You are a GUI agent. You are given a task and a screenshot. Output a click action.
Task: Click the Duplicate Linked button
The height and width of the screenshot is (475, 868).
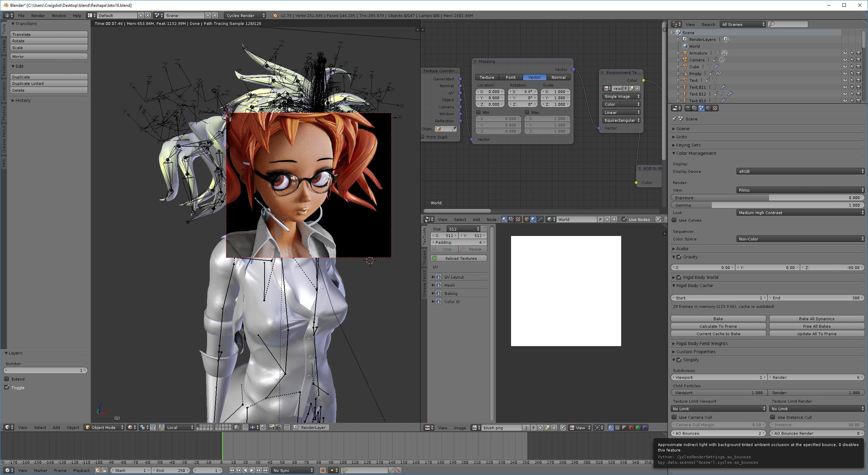pos(49,84)
